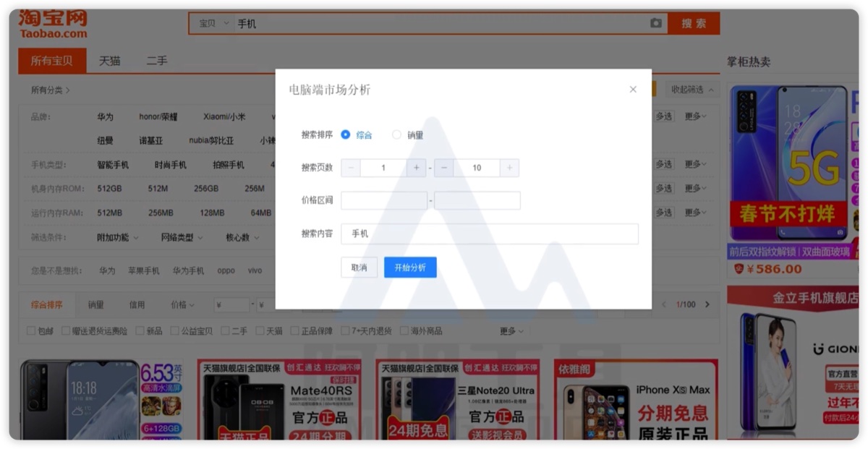Increase the first 搜索页数 value

(416, 168)
